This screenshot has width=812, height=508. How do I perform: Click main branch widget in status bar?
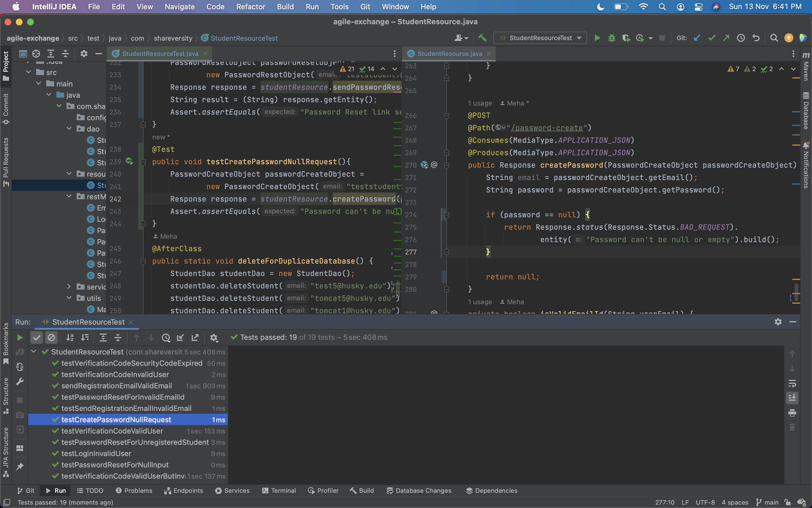pos(767,502)
